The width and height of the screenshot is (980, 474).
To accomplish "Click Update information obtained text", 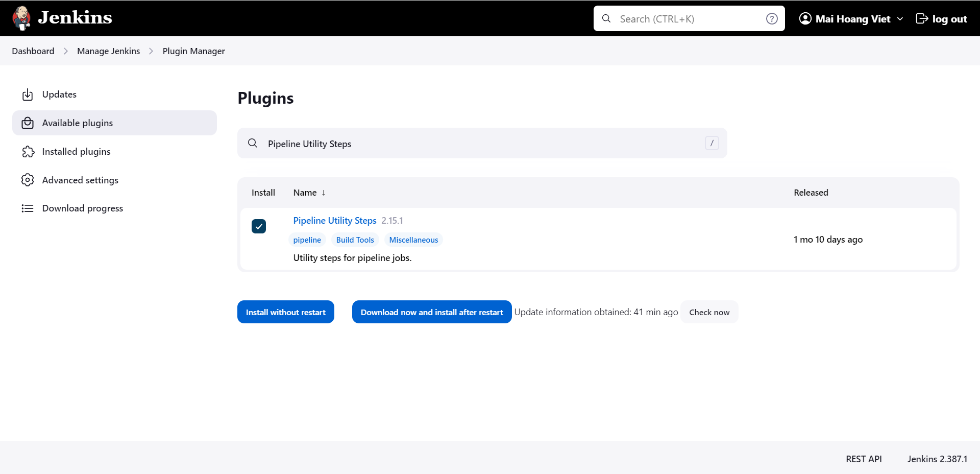I will tap(596, 312).
